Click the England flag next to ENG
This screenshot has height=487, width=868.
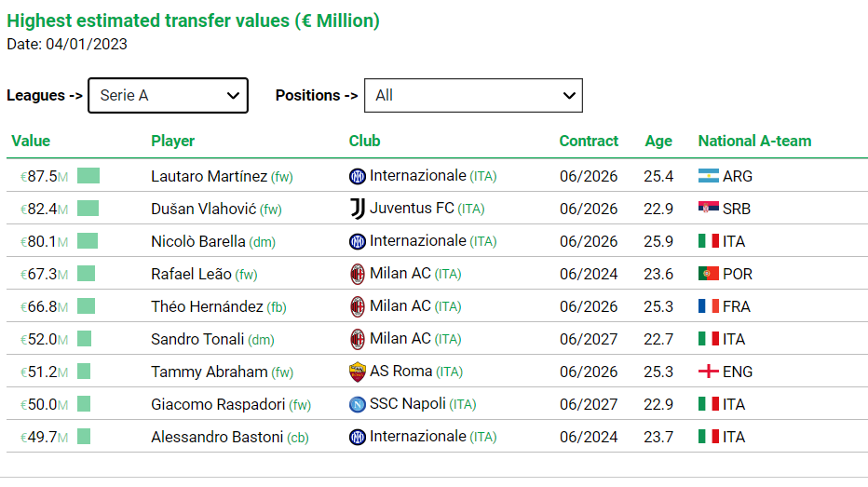click(709, 372)
